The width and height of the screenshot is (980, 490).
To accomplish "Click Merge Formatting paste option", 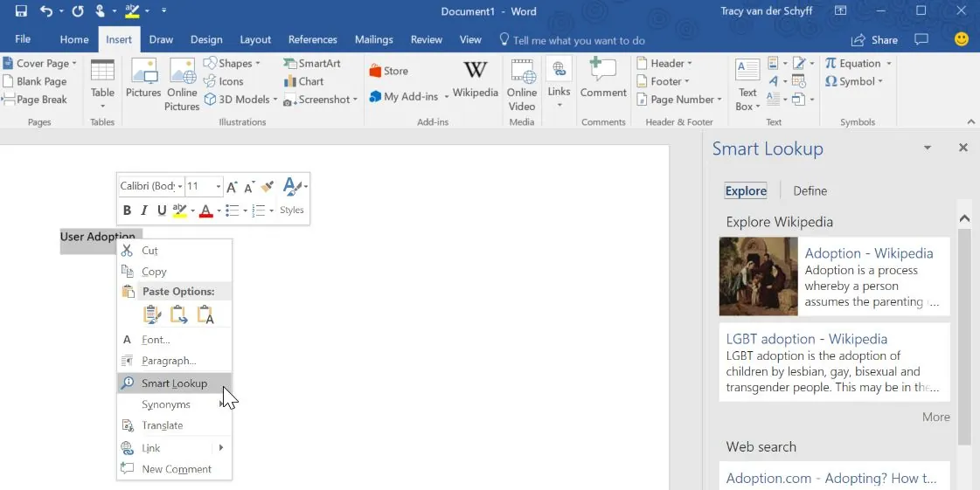I will coord(178,314).
